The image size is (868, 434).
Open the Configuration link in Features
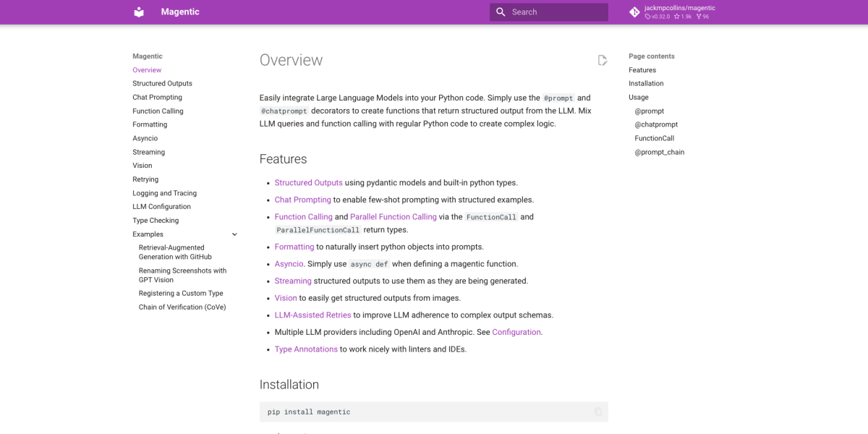coord(516,333)
